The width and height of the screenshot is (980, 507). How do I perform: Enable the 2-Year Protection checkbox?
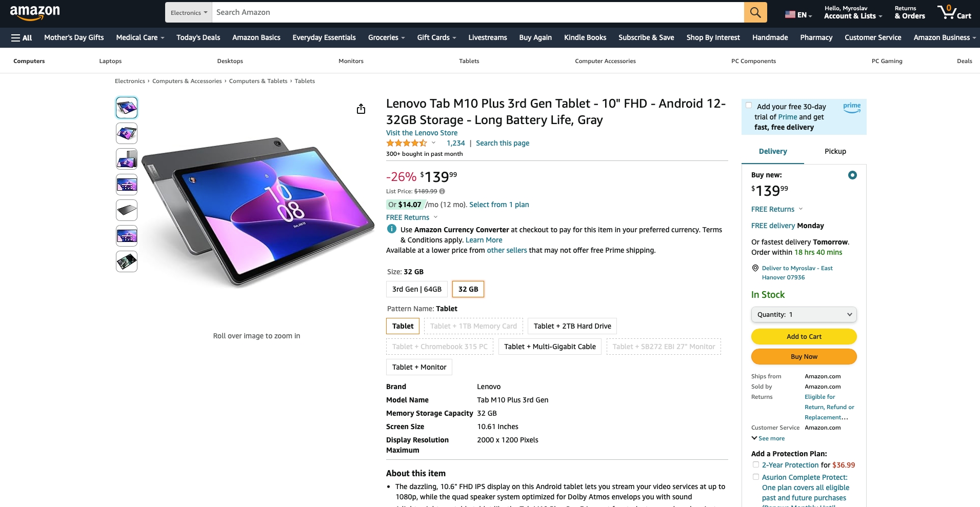(755, 465)
